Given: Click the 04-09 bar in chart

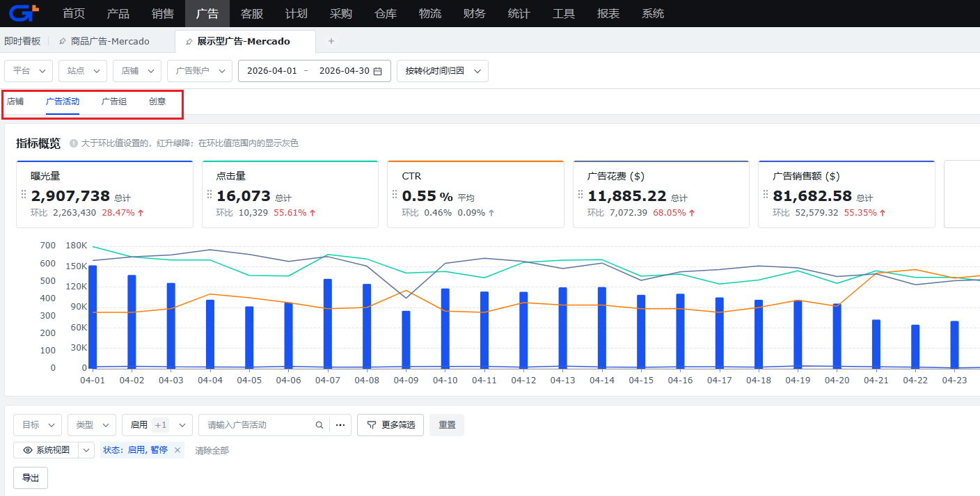Looking at the screenshot, I should tap(406, 339).
